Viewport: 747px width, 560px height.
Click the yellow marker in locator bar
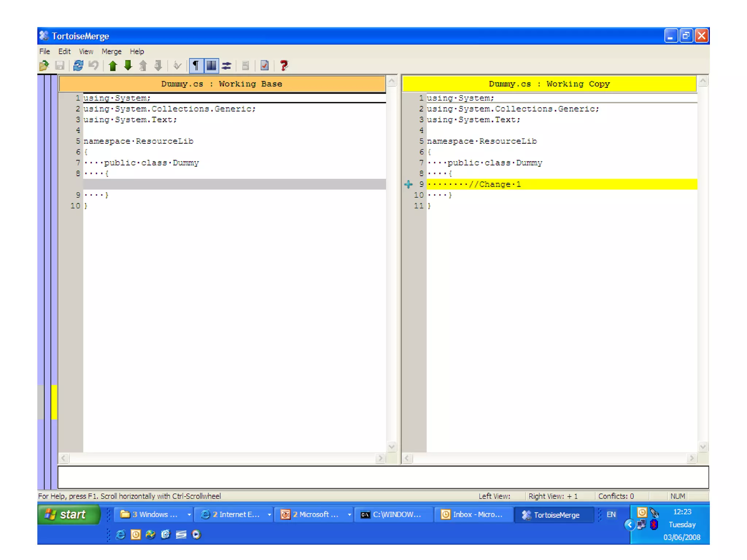tap(54, 402)
